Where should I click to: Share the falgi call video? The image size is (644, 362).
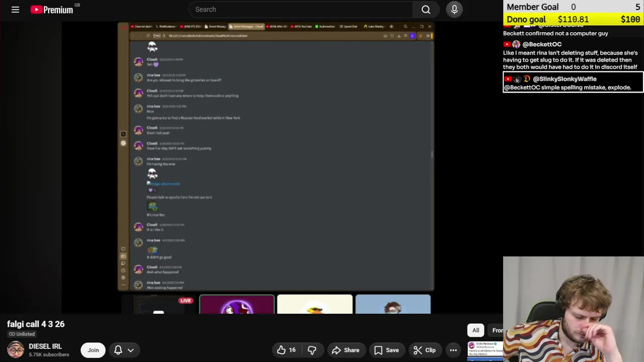[x=345, y=350]
